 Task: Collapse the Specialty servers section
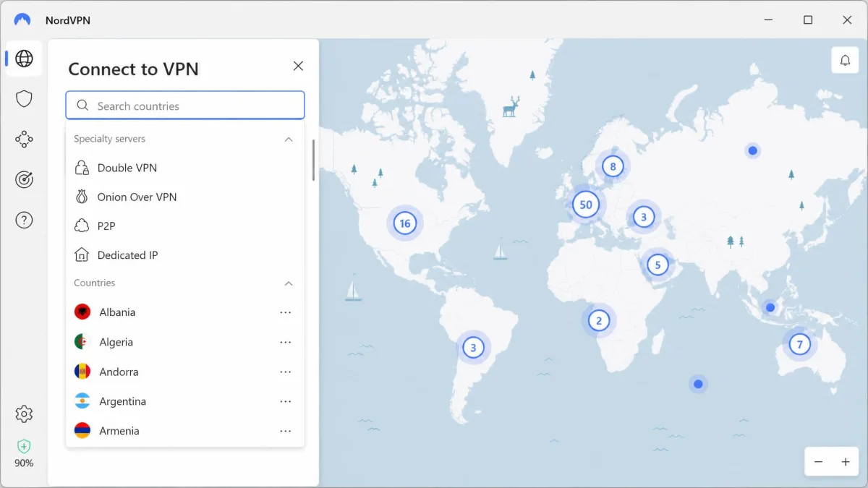289,139
